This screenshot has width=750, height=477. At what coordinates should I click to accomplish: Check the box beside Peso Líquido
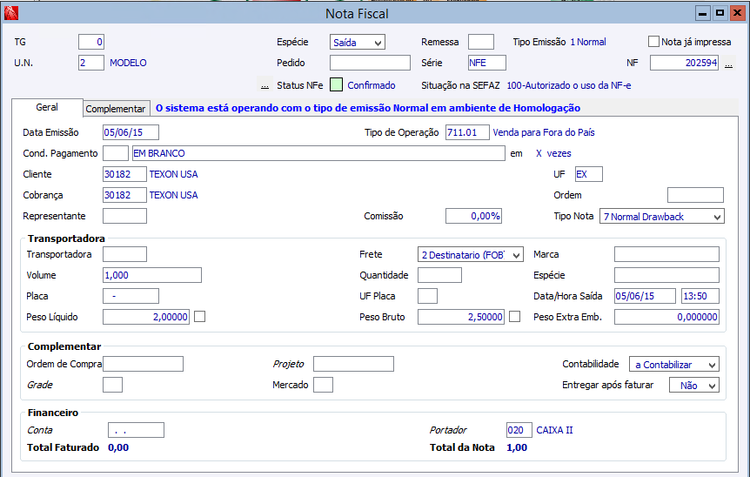click(200, 317)
